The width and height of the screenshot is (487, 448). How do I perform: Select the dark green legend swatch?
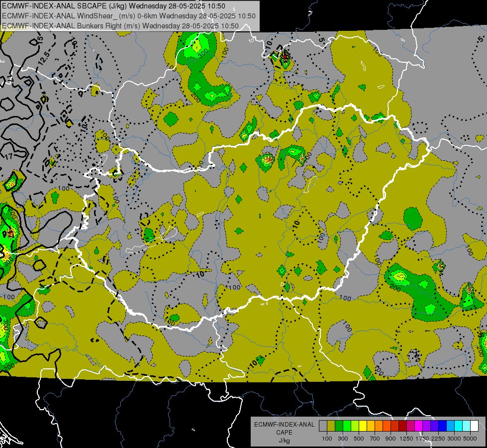[x=339, y=426]
